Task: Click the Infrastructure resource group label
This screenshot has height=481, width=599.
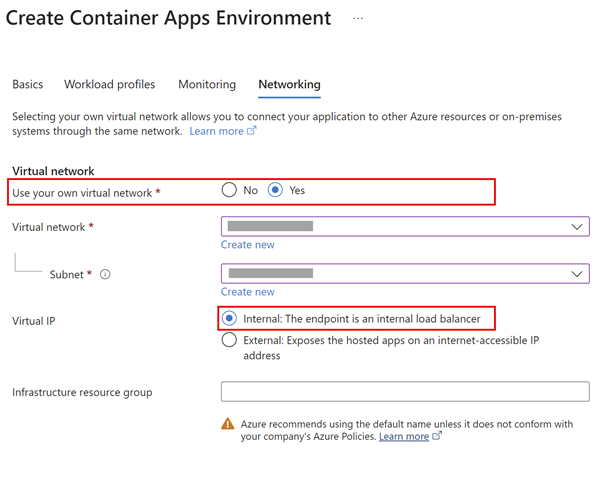Action: click(x=82, y=392)
